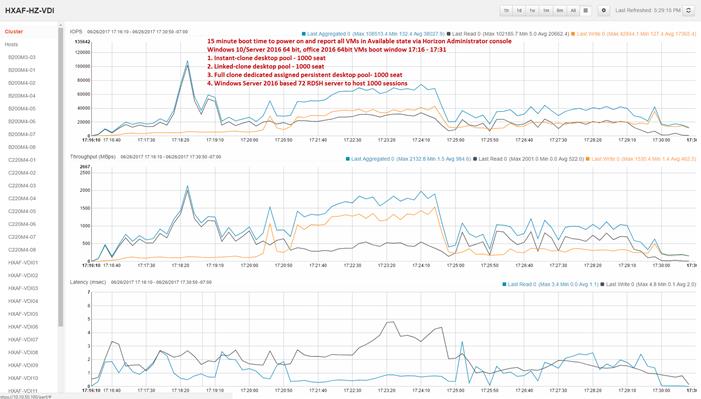Toggle IOPS Last Read legend entry
The width and height of the screenshot is (701, 399).
(508, 34)
